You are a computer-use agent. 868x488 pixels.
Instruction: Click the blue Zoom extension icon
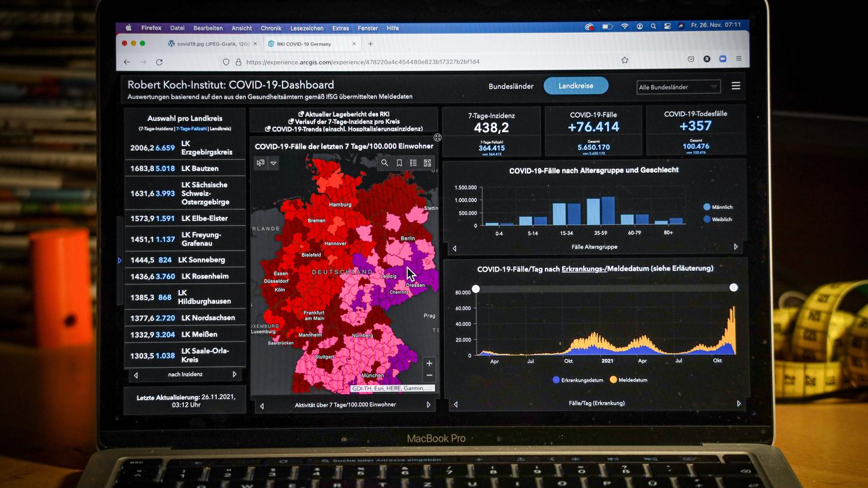(723, 59)
